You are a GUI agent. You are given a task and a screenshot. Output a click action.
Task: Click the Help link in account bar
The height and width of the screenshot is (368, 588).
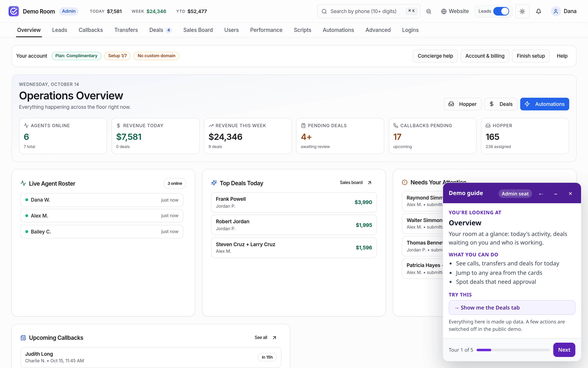[x=562, y=56]
